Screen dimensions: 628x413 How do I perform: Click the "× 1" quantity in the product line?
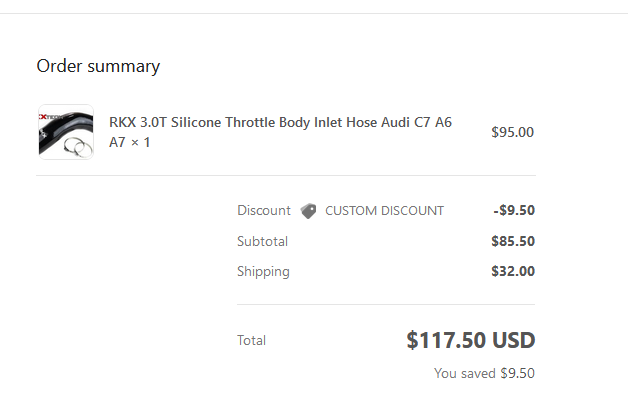pyautogui.click(x=142, y=143)
